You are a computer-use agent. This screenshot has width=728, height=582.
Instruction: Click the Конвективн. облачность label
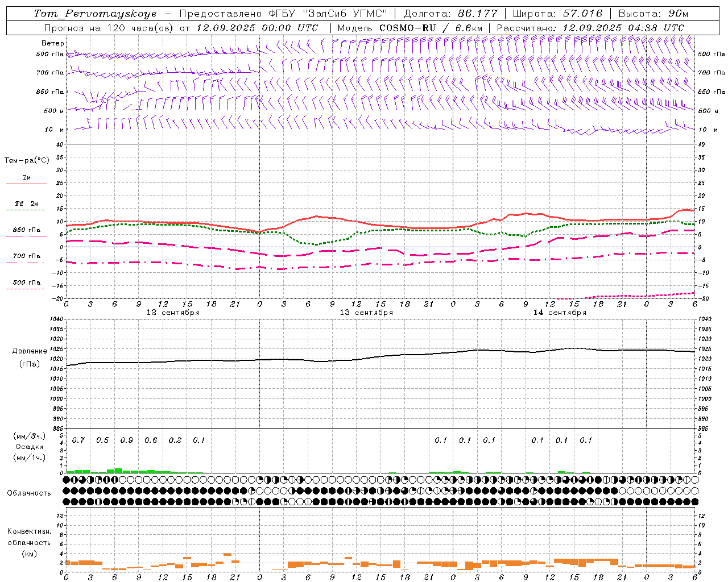coord(29,537)
